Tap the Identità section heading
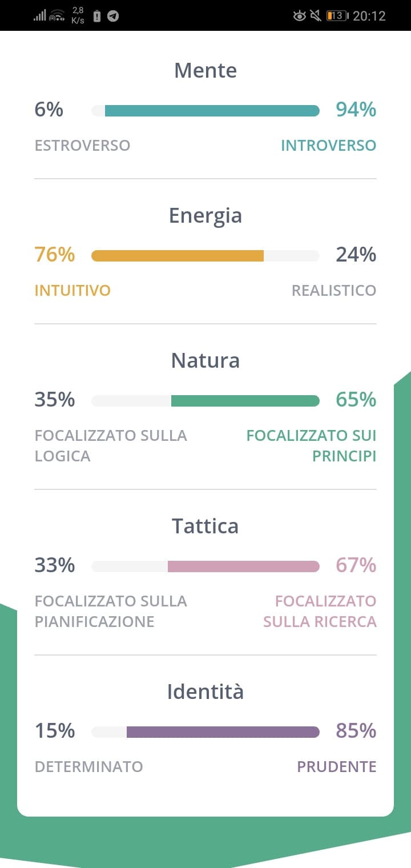Screen dimensions: 411x868 [205, 692]
